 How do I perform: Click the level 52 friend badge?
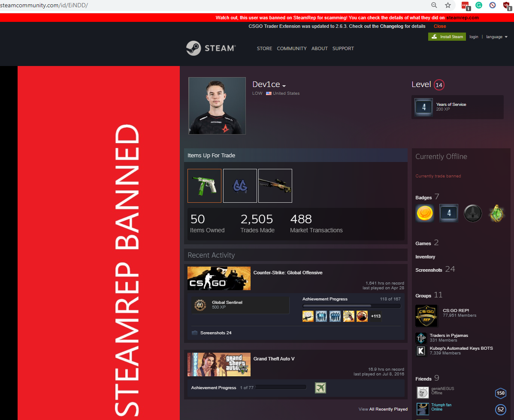[x=500, y=409]
